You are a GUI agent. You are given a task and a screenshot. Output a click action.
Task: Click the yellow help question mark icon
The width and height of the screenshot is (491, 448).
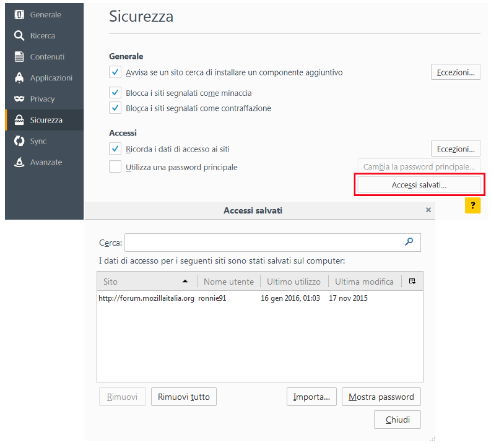coord(472,205)
